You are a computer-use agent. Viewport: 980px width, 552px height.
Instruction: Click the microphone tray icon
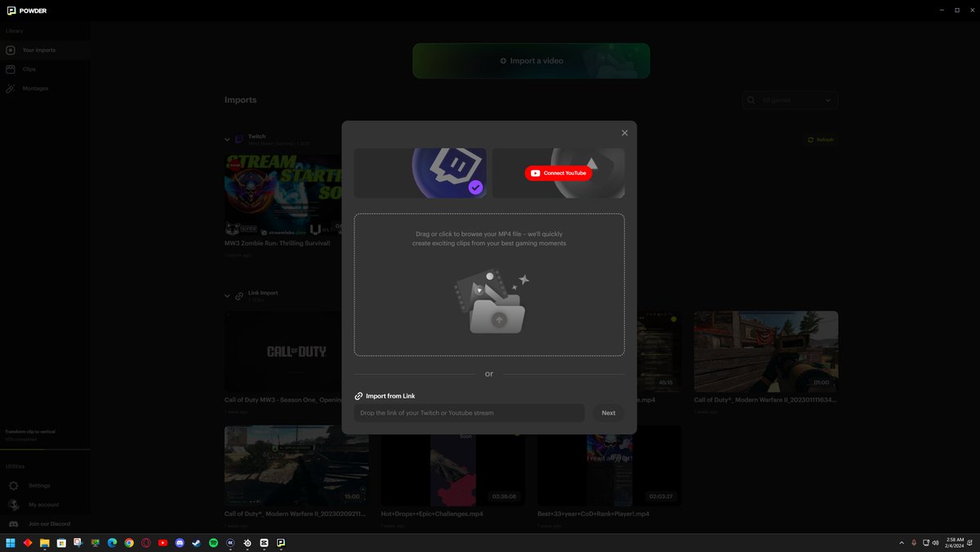(914, 542)
